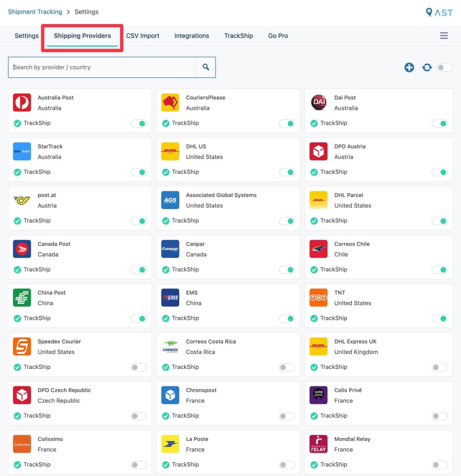Click the United Kingdom country text

point(356,352)
